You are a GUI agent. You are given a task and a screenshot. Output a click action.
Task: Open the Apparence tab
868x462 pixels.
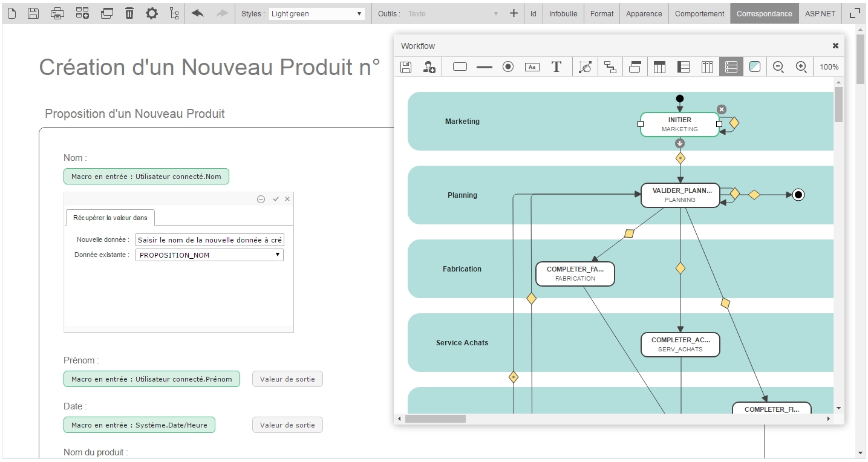coord(644,13)
